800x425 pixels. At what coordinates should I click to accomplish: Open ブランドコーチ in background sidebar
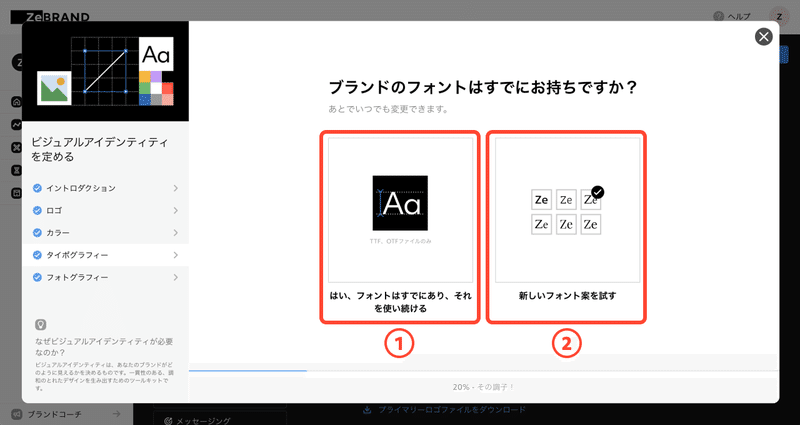66,414
